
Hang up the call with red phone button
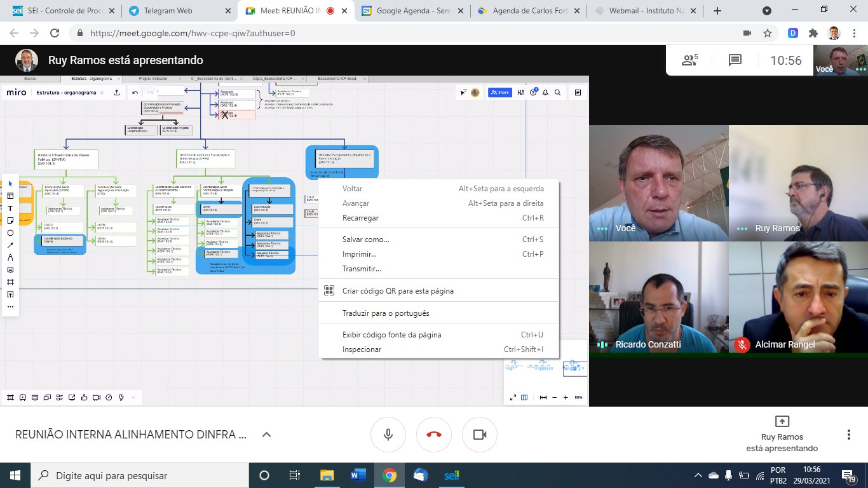[x=434, y=435]
